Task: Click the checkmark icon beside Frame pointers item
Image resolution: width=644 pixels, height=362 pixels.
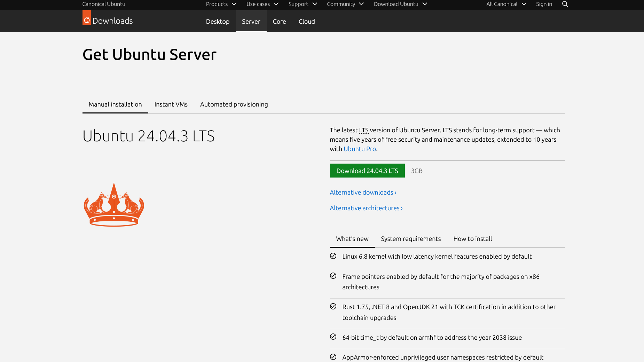Action: (333, 276)
